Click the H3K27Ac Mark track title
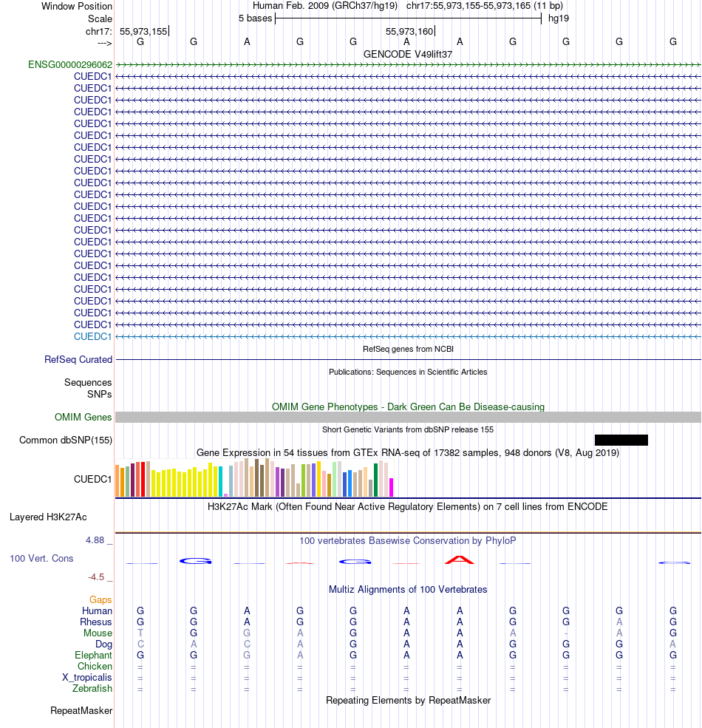This screenshot has height=728, width=702. click(408, 506)
